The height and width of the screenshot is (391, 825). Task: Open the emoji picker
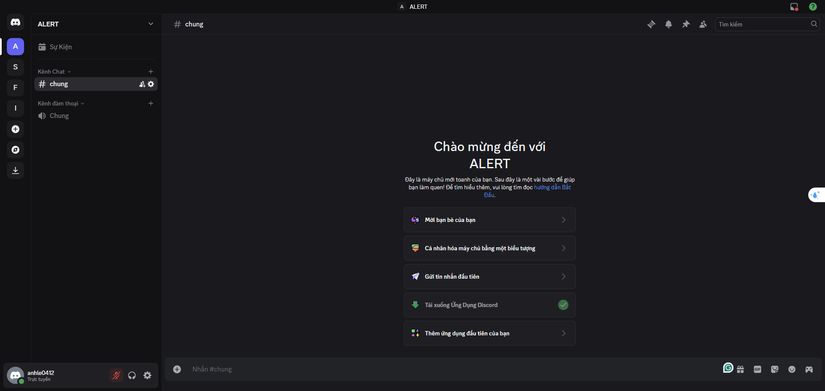coord(792,369)
